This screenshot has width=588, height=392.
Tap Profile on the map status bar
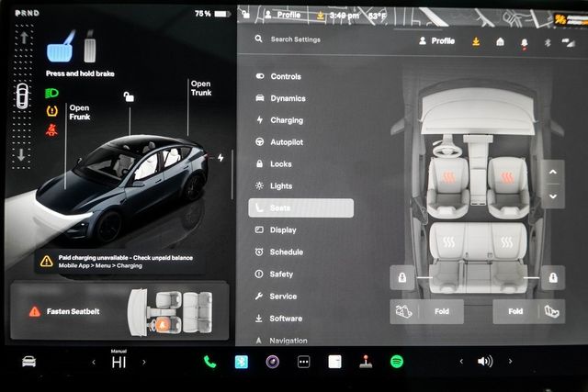(x=283, y=15)
